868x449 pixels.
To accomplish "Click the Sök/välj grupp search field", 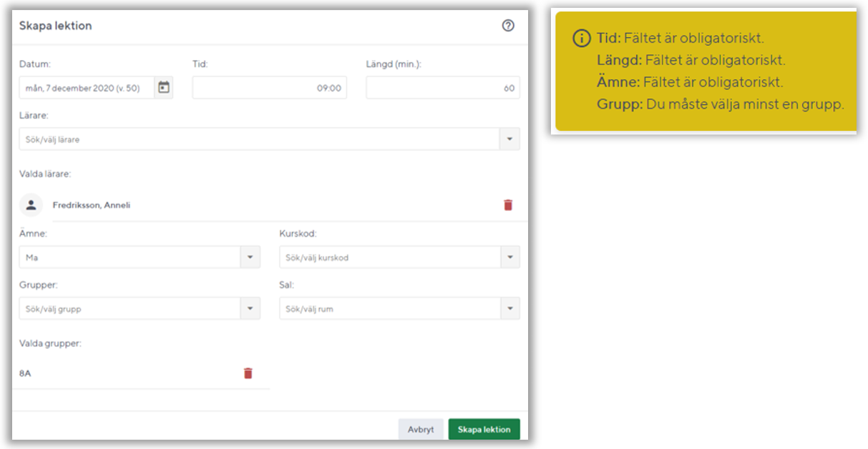I will coord(129,309).
